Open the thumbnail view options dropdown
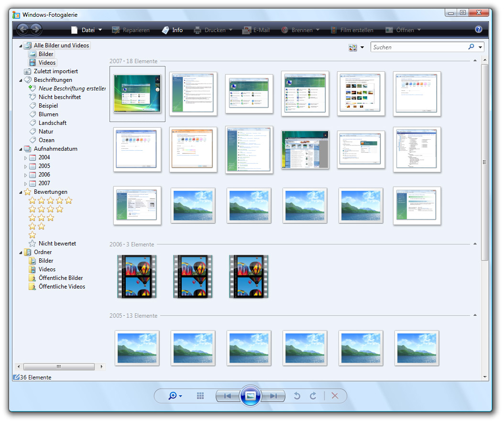This screenshot has height=422, width=504. click(362, 47)
